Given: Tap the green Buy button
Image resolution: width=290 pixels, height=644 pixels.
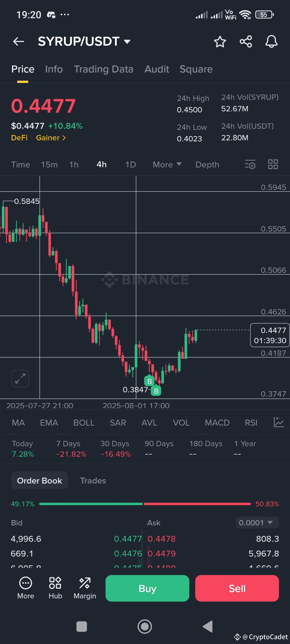Looking at the screenshot, I should coord(147,588).
